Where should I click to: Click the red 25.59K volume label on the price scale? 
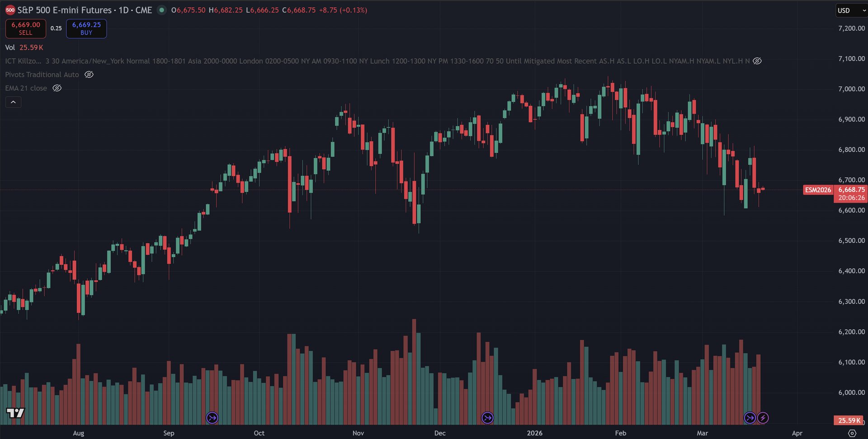tap(849, 420)
